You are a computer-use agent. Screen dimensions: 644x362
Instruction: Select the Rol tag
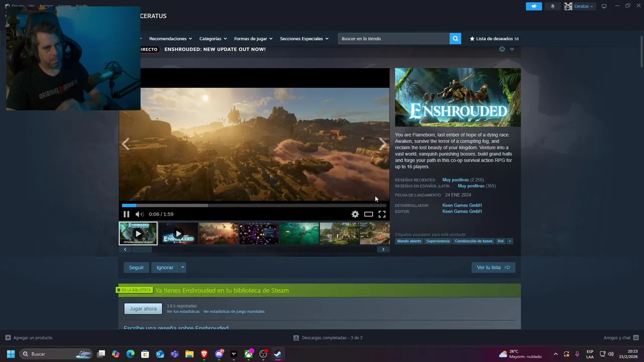(x=501, y=241)
